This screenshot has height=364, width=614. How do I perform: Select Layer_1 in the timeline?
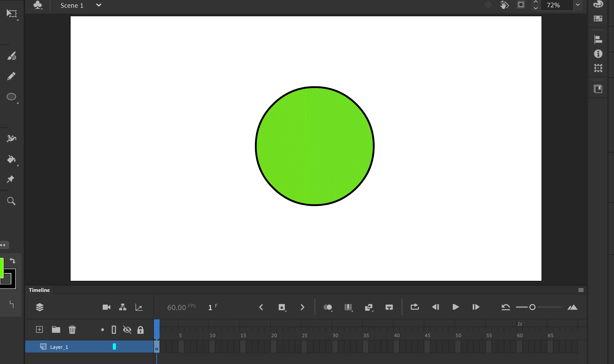pos(59,347)
